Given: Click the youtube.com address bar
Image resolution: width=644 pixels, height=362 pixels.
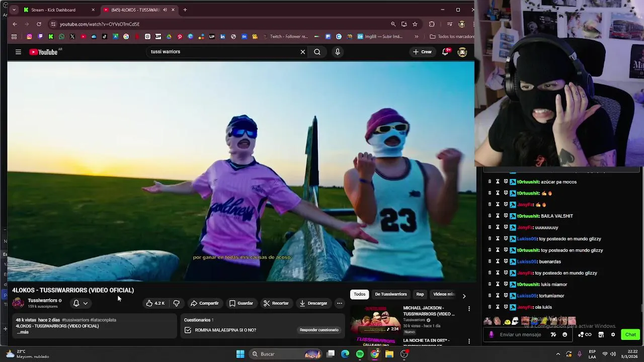Looking at the screenshot, I should [221, 24].
